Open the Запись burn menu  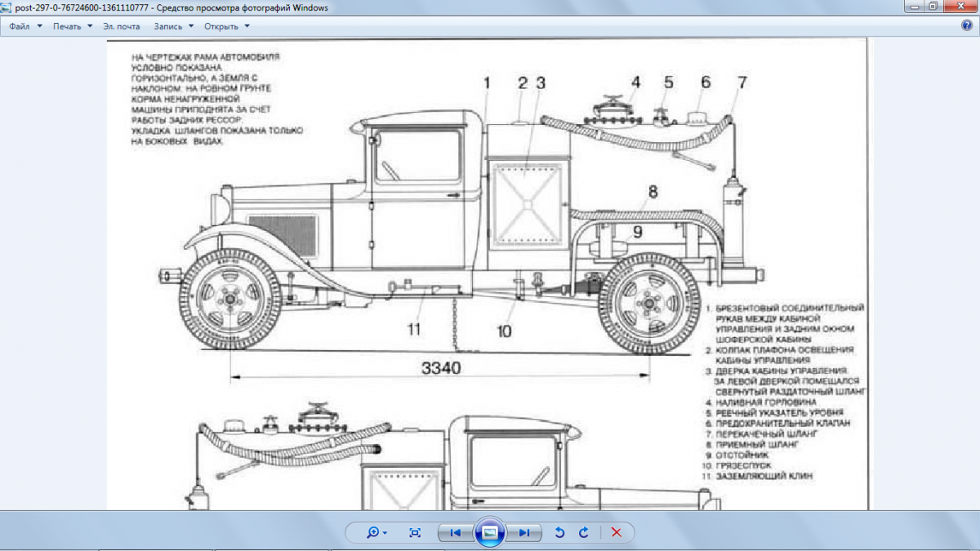[x=173, y=26]
